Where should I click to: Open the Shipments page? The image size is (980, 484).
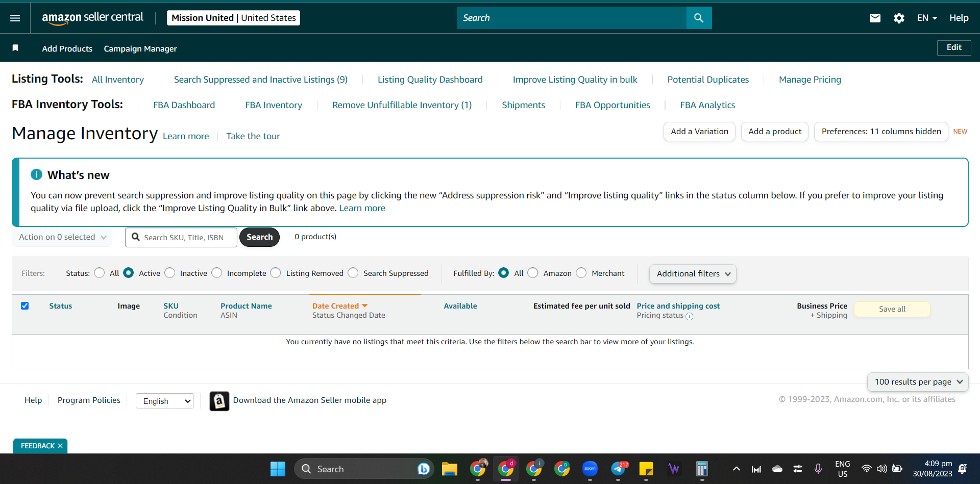click(524, 105)
